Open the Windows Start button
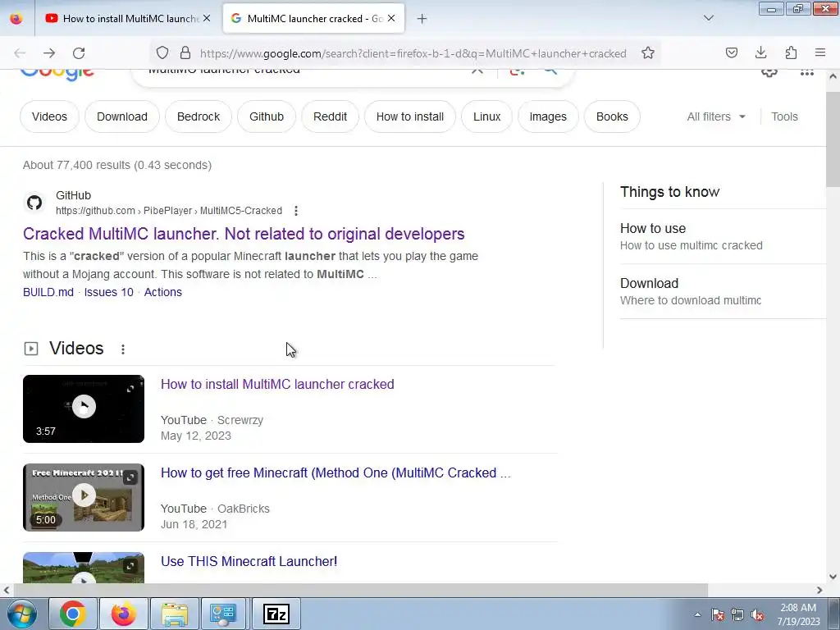The width and height of the screenshot is (840, 630). pyautogui.click(x=21, y=614)
